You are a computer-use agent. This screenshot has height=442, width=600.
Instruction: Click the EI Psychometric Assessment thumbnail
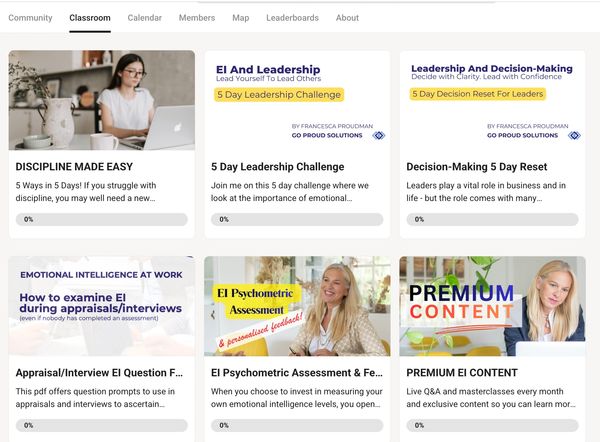point(297,306)
